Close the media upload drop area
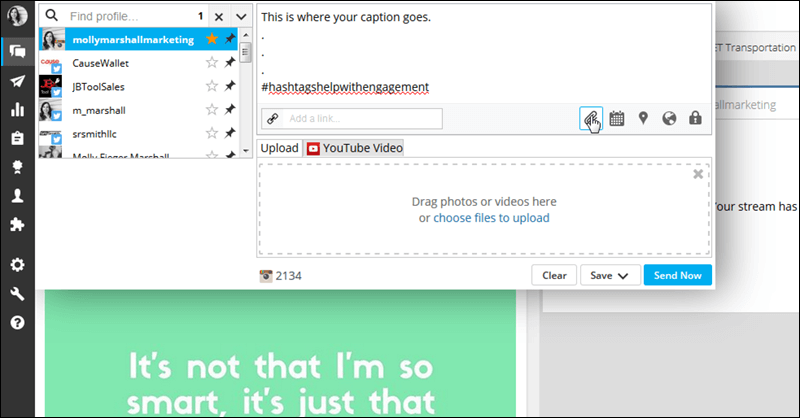The height and width of the screenshot is (418, 800). pyautogui.click(x=698, y=174)
